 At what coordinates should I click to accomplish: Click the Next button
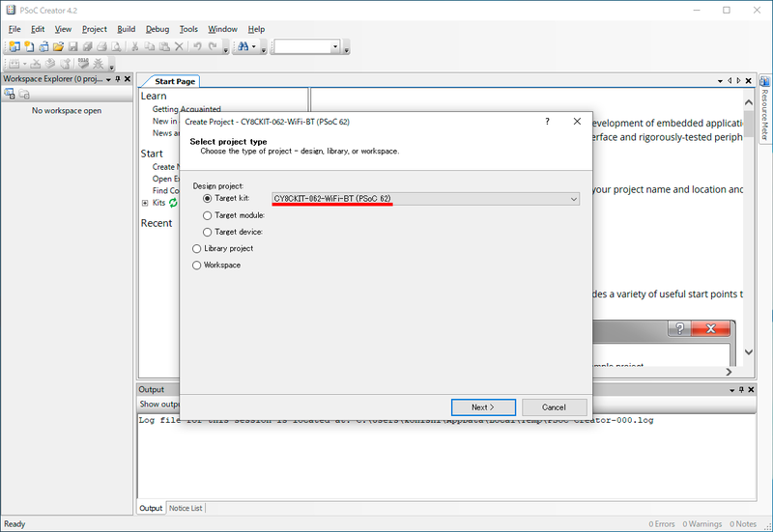coord(483,407)
